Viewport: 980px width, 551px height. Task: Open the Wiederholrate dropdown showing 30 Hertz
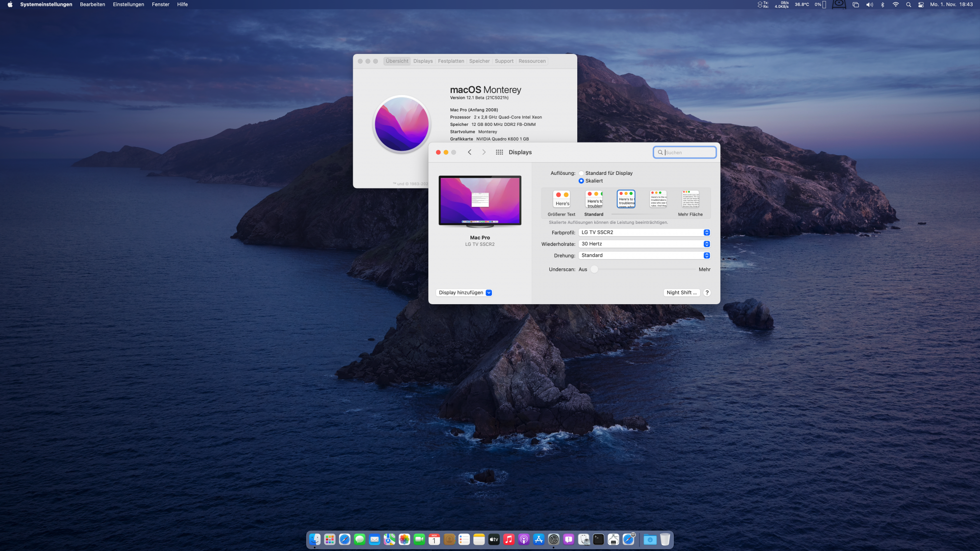coord(644,244)
